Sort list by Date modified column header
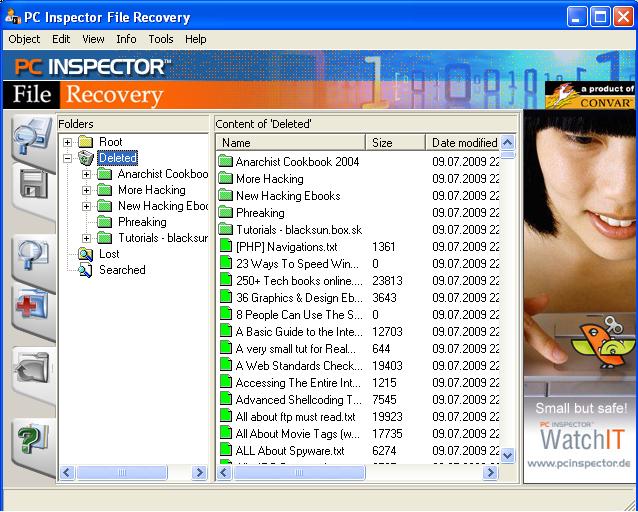 (463, 142)
